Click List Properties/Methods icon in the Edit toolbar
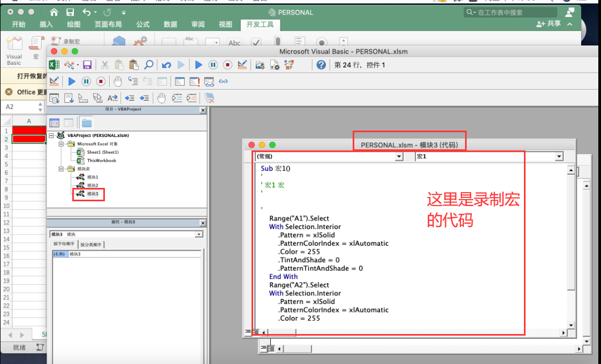 click(x=54, y=98)
